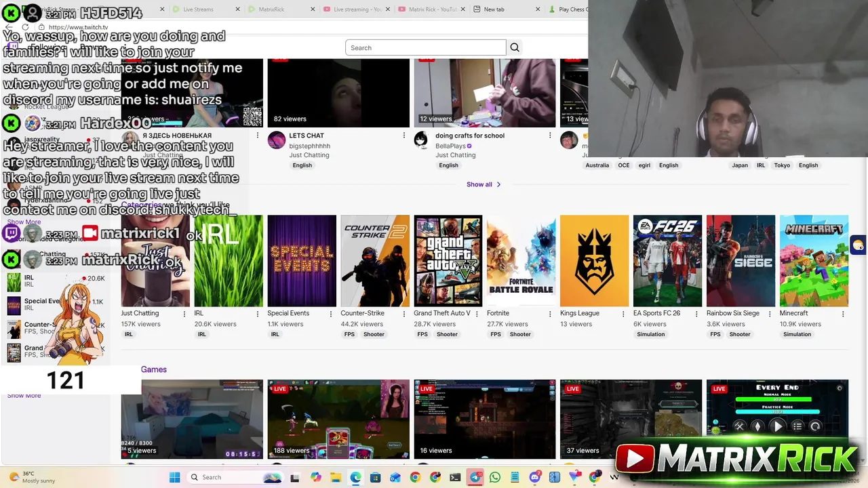The image size is (868, 488).
Task: Open the doing crafts for school thumbnail
Action: click(485, 93)
